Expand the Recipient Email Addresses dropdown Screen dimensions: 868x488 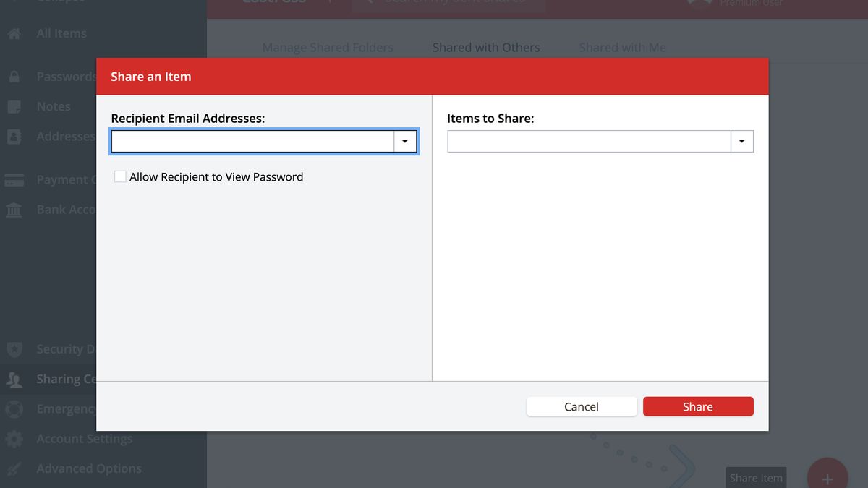tap(404, 141)
